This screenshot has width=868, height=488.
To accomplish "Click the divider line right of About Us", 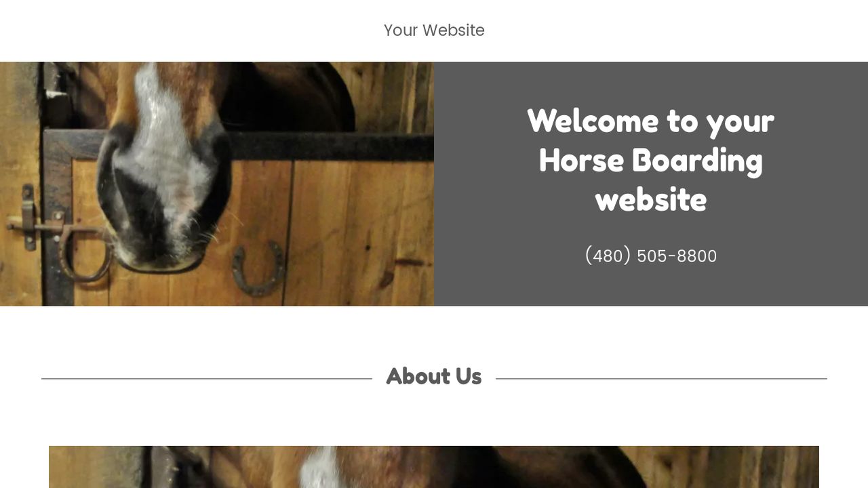I will coord(661,379).
